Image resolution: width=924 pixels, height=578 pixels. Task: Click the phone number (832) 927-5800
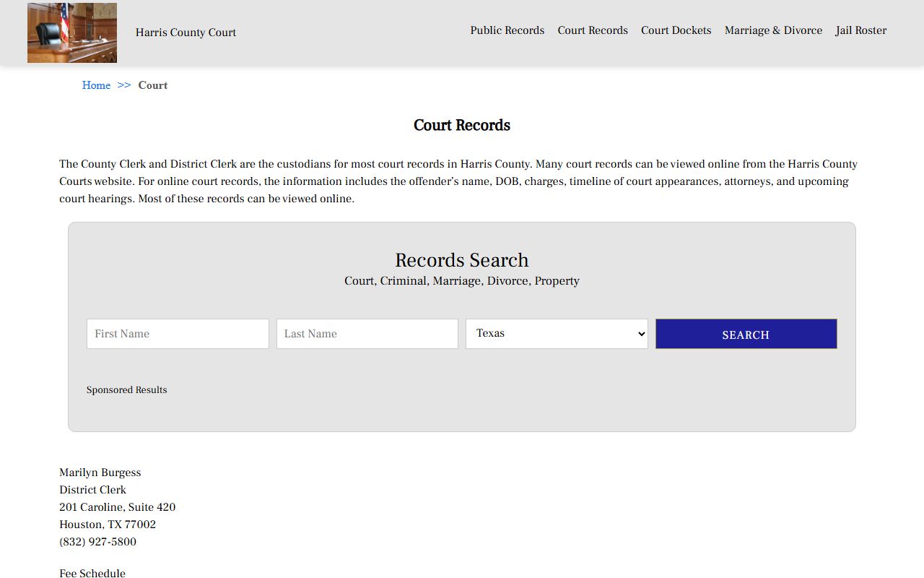(x=97, y=542)
